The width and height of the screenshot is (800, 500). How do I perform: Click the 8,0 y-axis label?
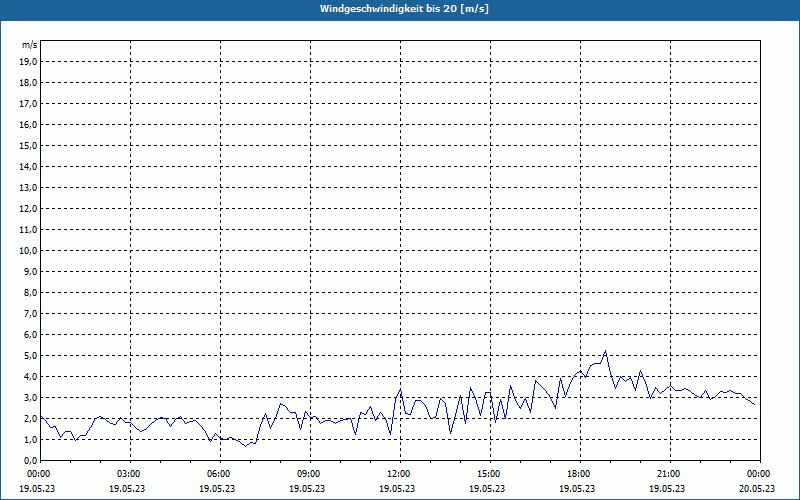pos(30,292)
